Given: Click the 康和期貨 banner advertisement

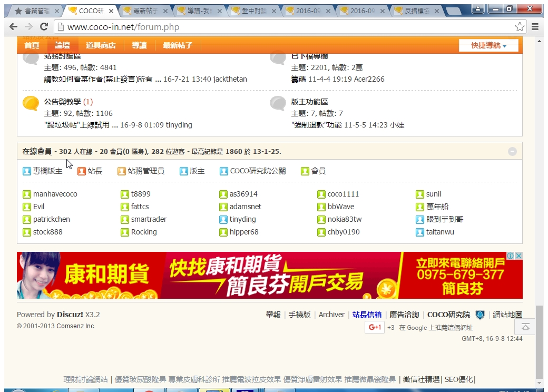Looking at the screenshot, I should 269,276.
